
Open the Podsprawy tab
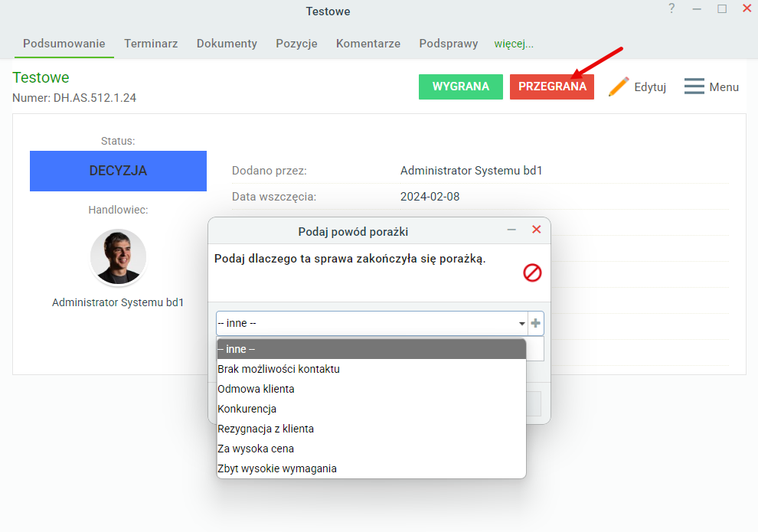pos(449,44)
